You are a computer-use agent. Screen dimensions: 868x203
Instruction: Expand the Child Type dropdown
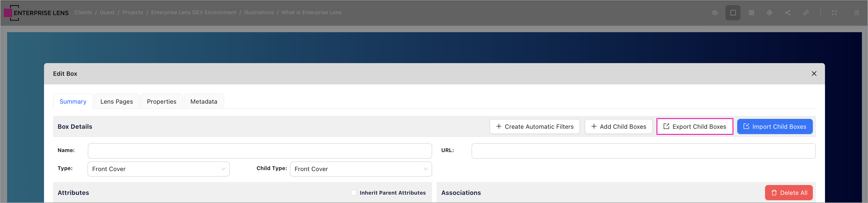pos(361,169)
